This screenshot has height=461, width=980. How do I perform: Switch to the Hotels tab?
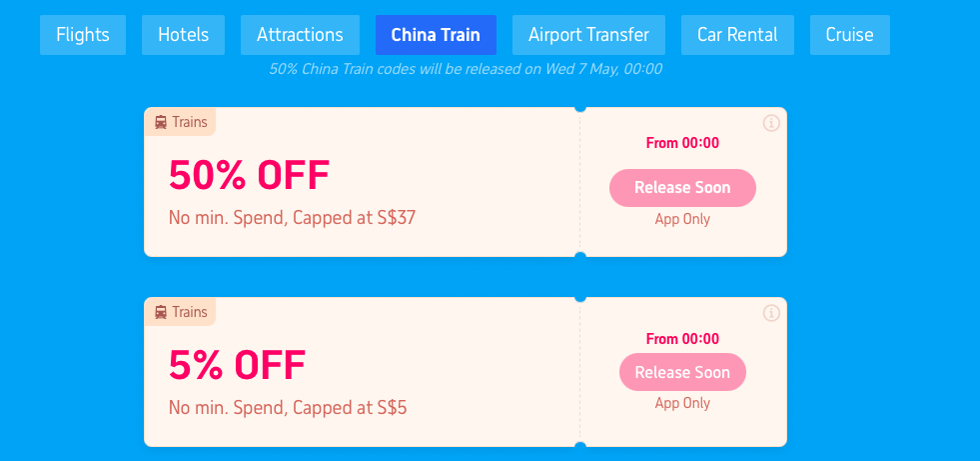point(183,35)
